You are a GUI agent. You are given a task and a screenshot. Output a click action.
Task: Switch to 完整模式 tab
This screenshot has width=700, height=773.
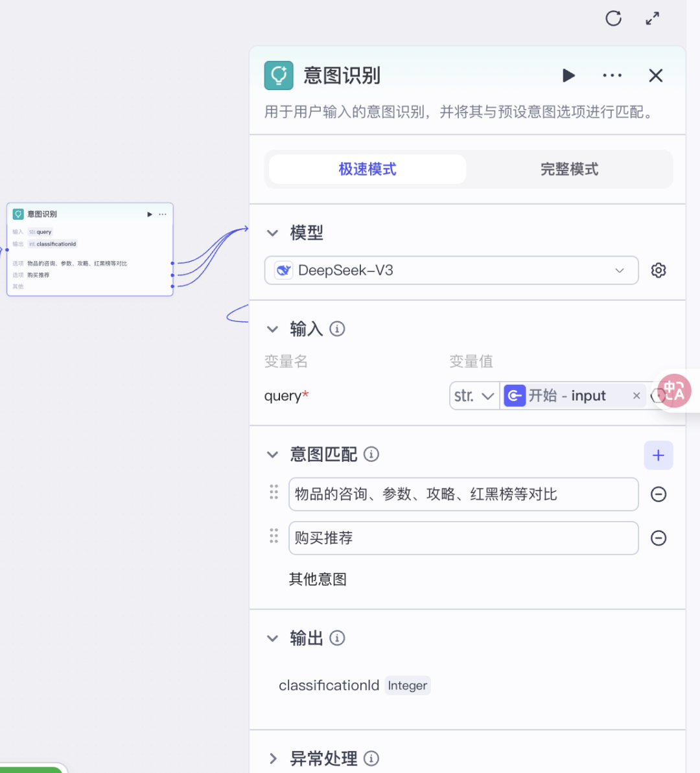(569, 169)
